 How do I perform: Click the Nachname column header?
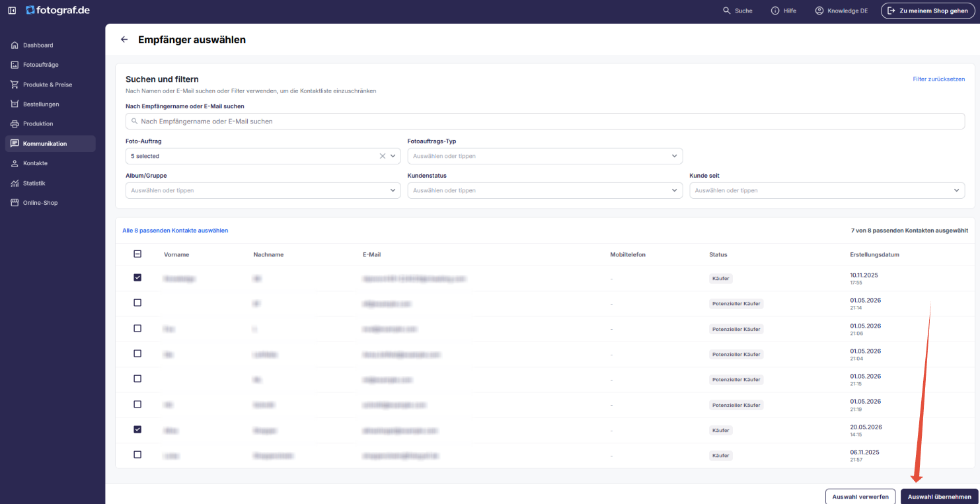click(268, 254)
